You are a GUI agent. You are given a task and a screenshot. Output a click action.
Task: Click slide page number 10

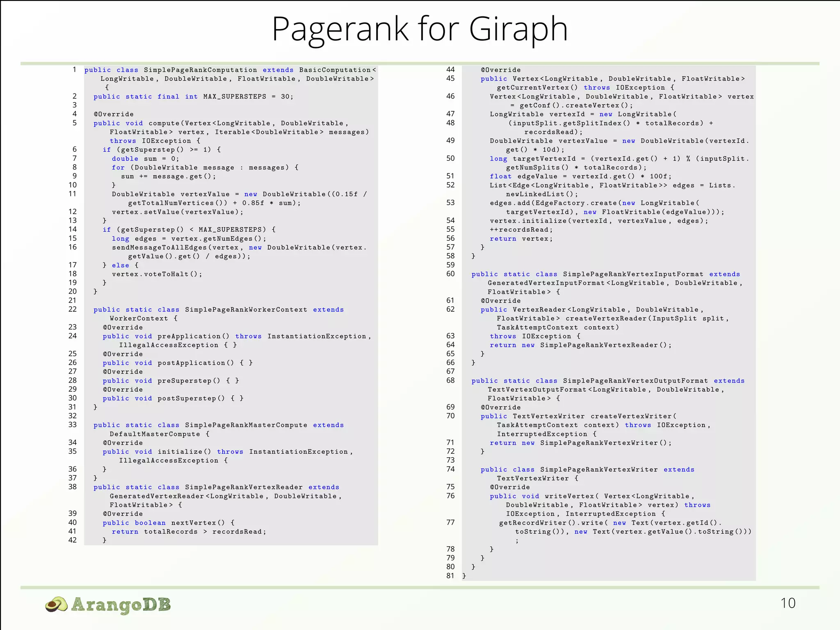pos(787,603)
